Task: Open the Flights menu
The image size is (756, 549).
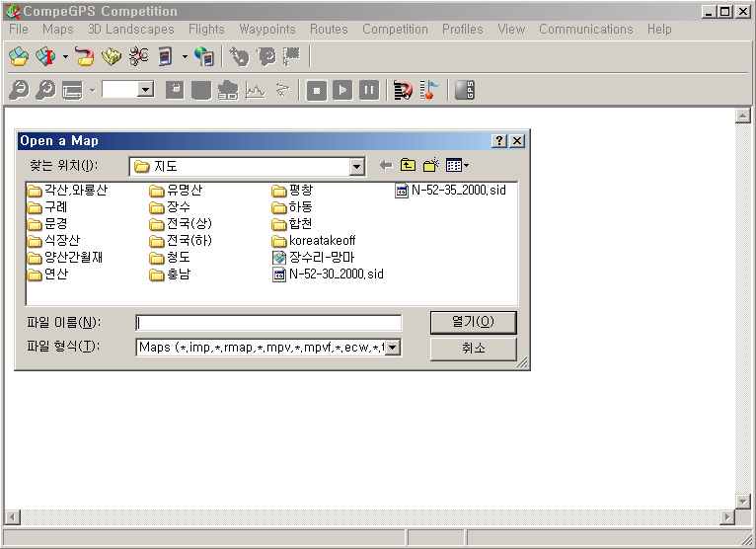Action: tap(206, 29)
